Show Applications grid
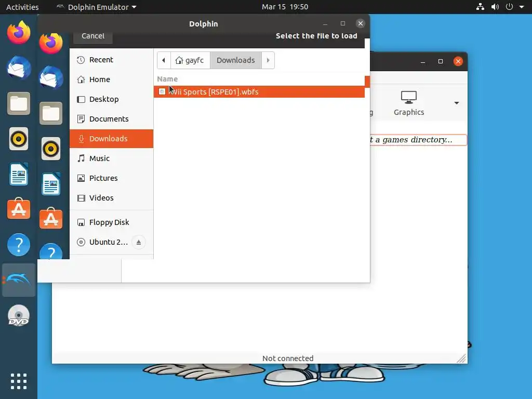The width and height of the screenshot is (532, 399). (19, 381)
